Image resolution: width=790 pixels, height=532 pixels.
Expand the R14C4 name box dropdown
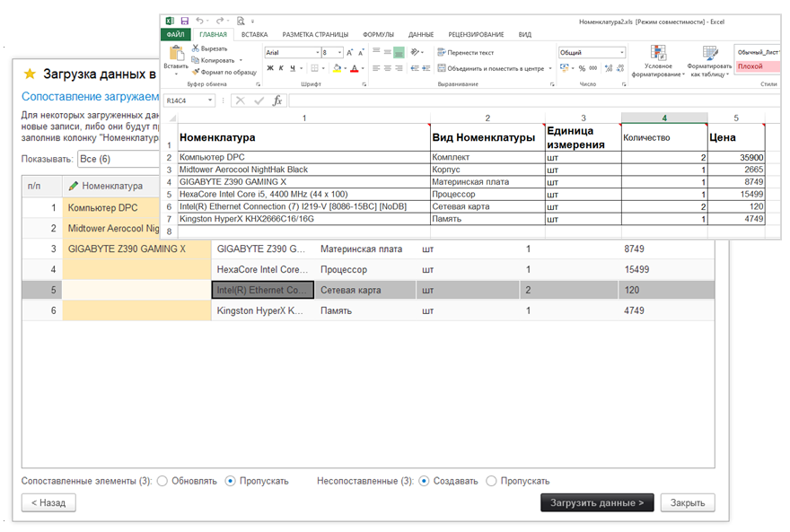[210, 100]
